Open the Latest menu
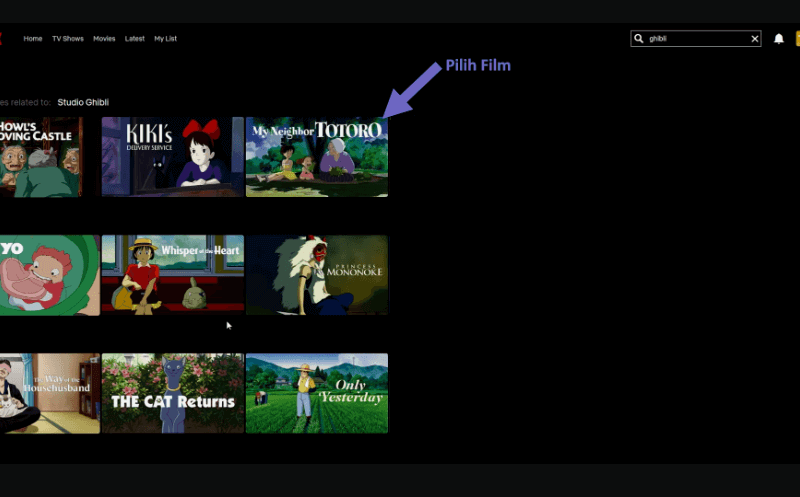This screenshot has width=800, height=497. [x=135, y=39]
